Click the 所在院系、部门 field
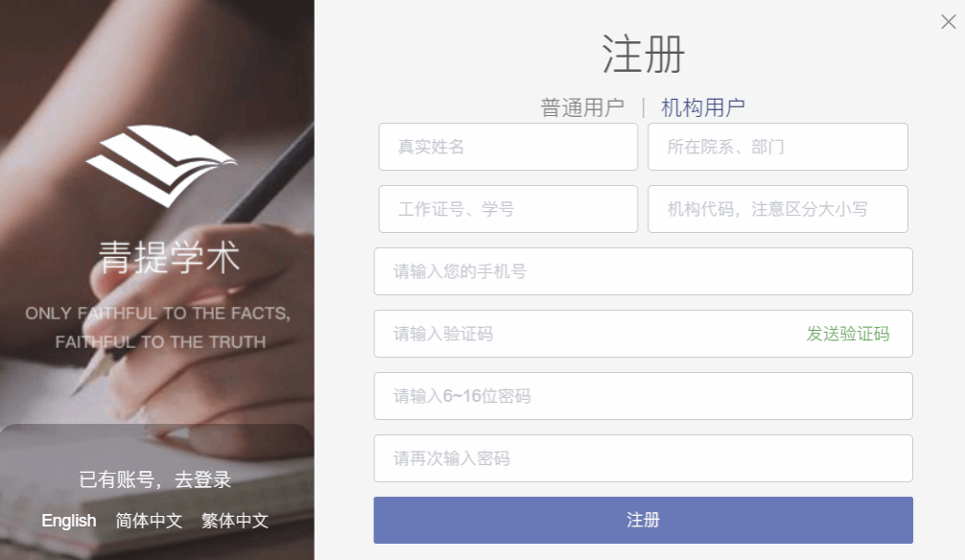 click(x=778, y=147)
